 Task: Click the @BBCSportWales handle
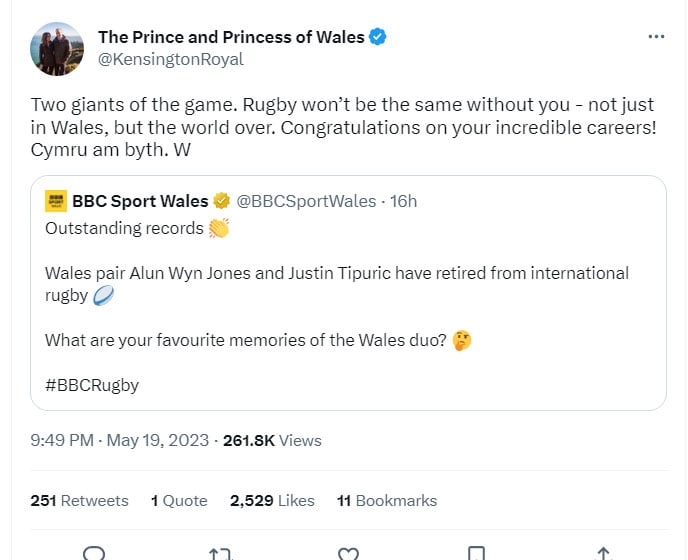pos(306,201)
